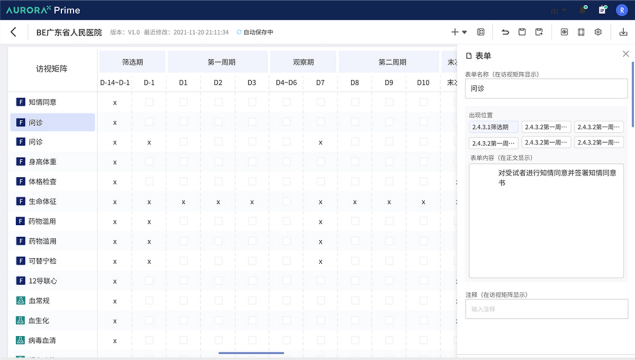Click the download icon in the toolbar
This screenshot has height=360, width=635.
click(x=623, y=32)
